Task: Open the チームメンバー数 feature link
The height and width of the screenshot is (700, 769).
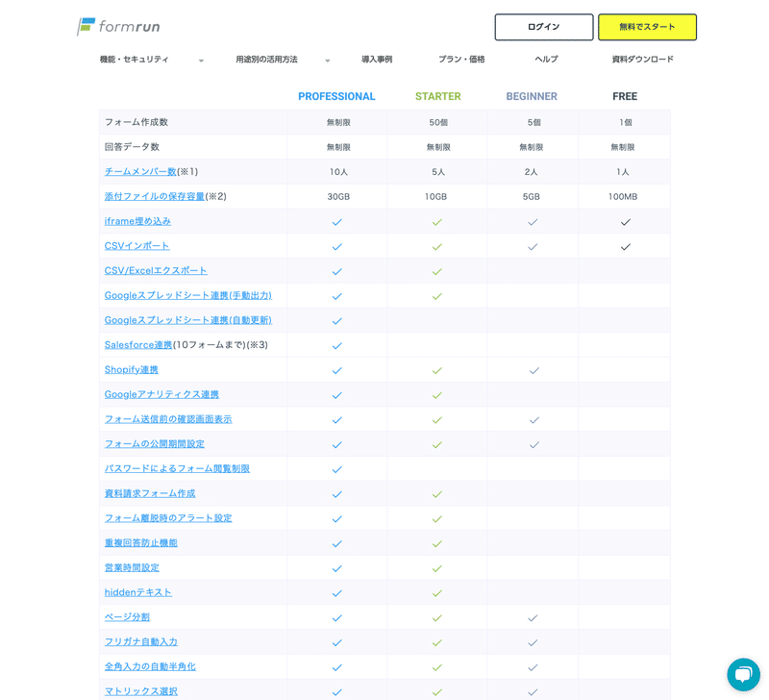Action: click(x=139, y=172)
